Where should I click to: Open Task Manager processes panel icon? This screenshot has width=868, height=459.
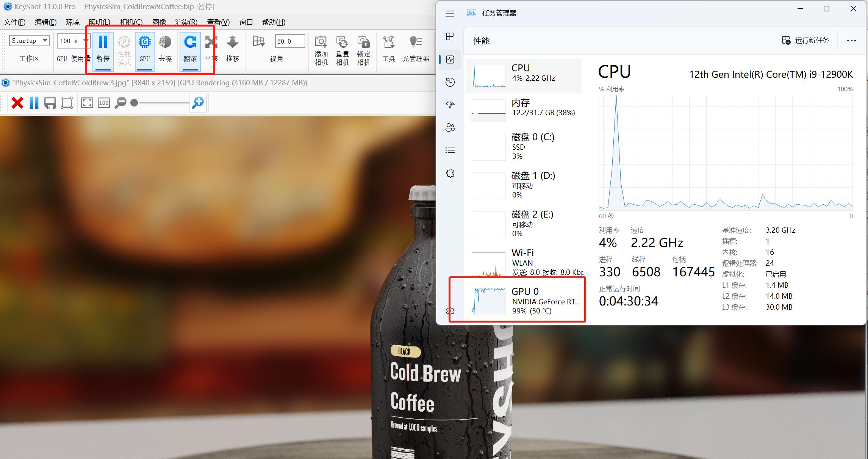pos(449,37)
